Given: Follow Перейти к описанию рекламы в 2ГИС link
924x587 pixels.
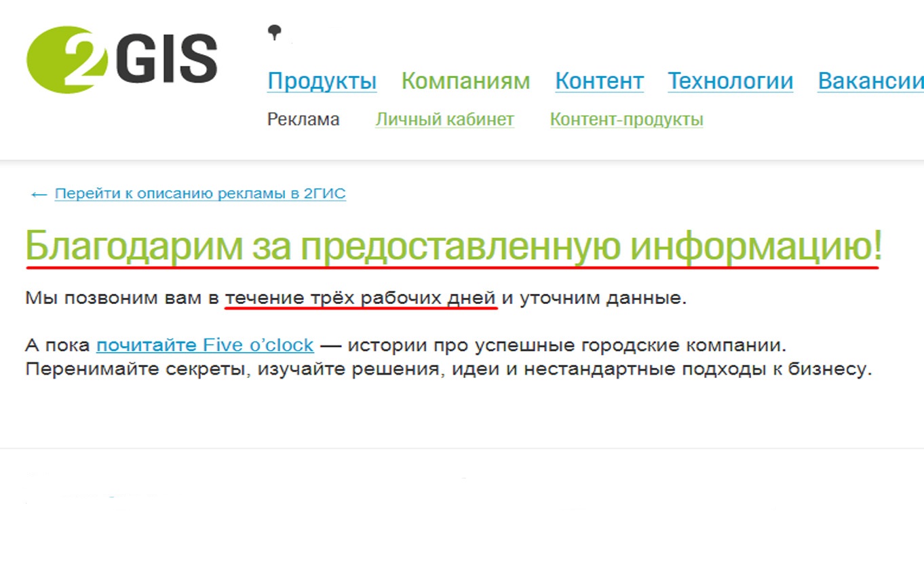Looking at the screenshot, I should point(200,194).
